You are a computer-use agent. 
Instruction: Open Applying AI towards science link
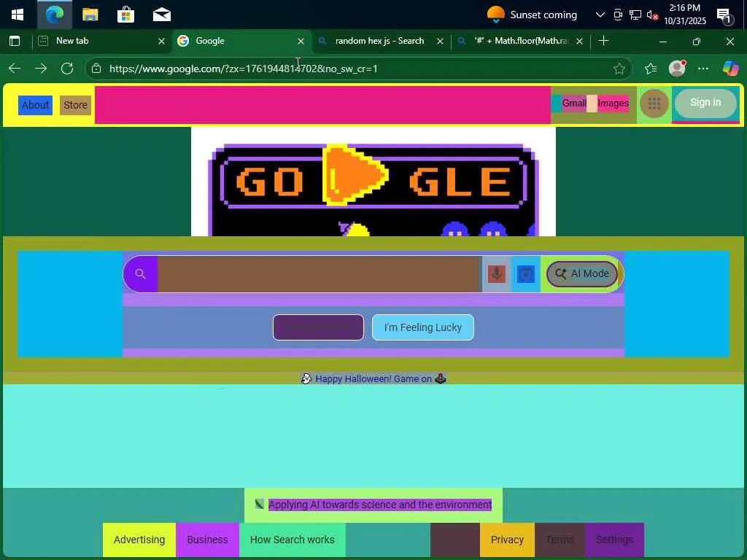379,505
